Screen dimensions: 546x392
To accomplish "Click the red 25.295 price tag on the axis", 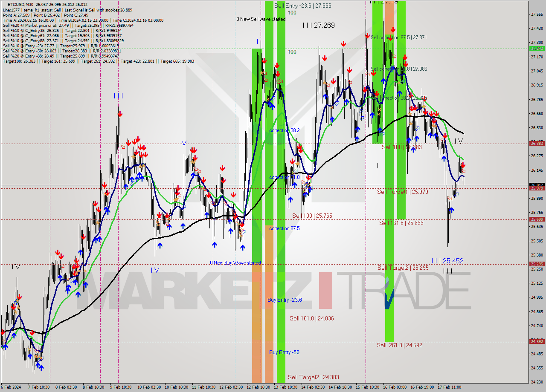I will (537, 264).
